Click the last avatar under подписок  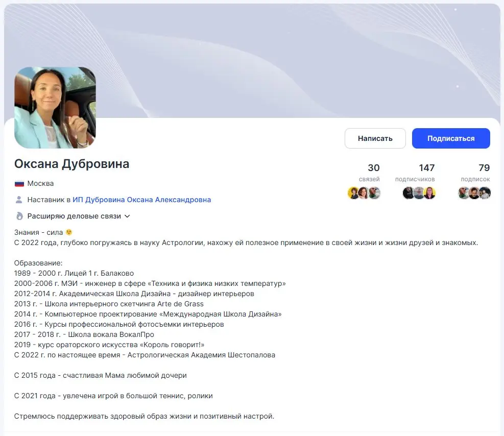[484, 193]
